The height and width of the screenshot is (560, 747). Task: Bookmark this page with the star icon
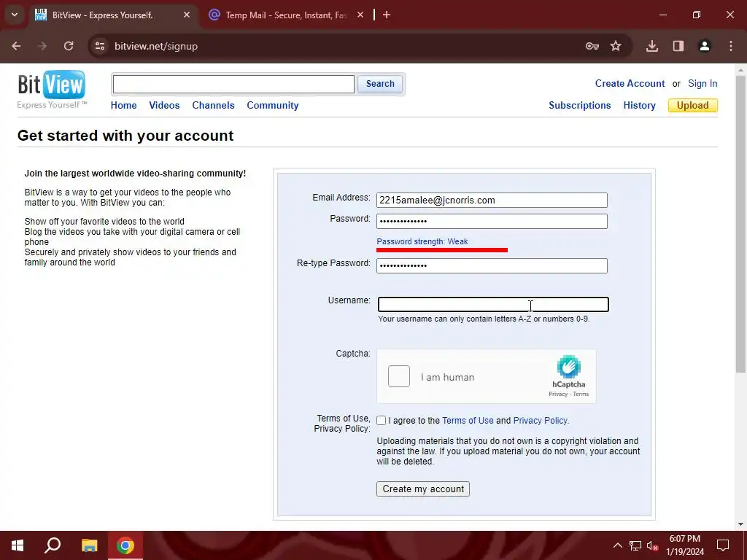[616, 46]
